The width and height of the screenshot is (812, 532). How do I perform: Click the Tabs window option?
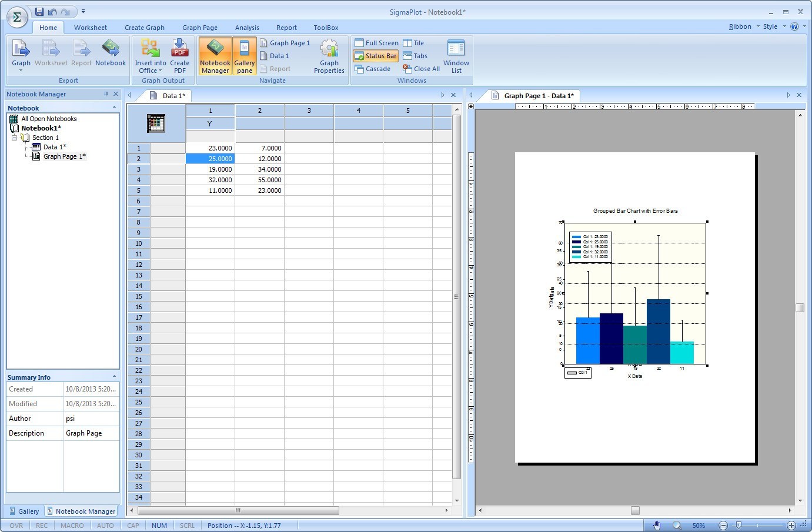(415, 56)
